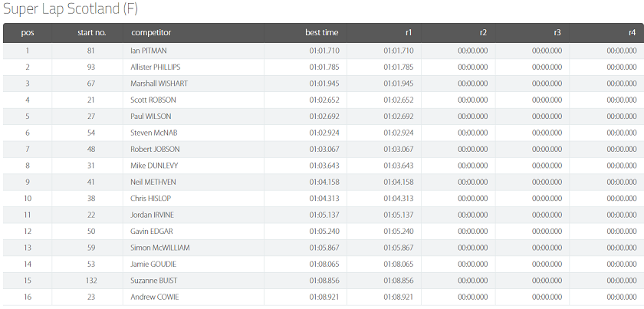Click start number 132 cell
Image resolution: width=644 pixels, height=309 pixels.
pyautogui.click(x=91, y=281)
